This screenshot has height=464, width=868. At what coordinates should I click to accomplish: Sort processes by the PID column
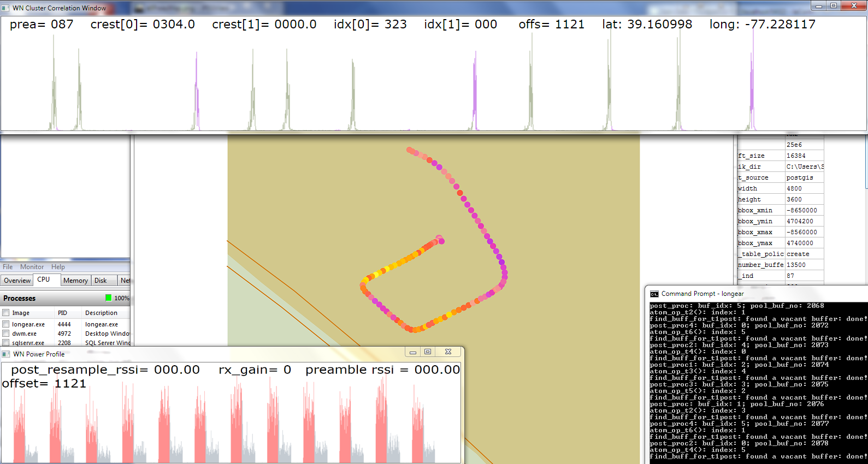pos(63,313)
